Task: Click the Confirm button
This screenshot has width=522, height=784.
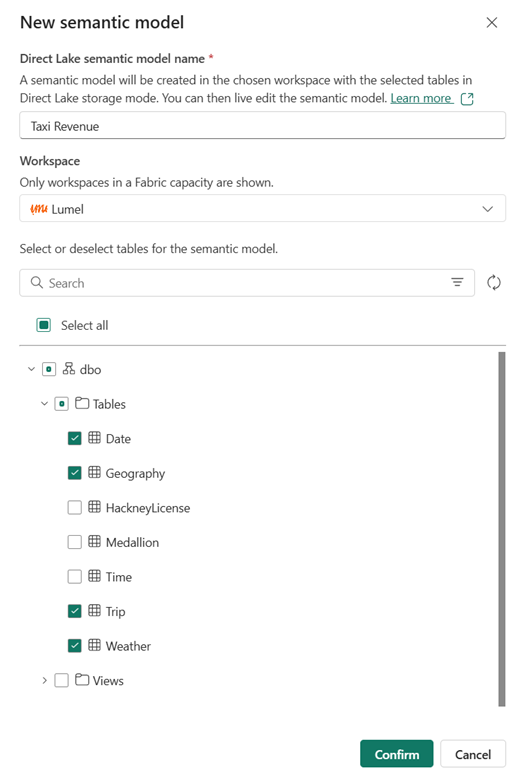Action: (396, 754)
